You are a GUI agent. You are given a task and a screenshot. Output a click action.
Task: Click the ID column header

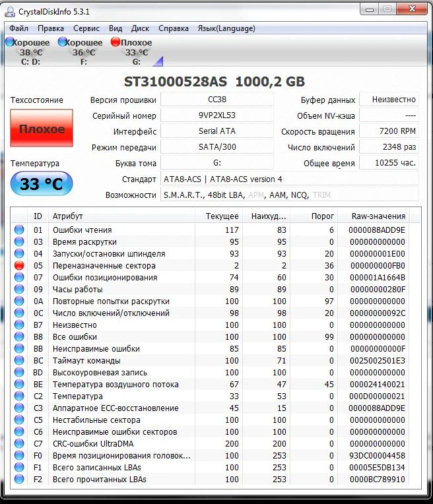tap(38, 216)
